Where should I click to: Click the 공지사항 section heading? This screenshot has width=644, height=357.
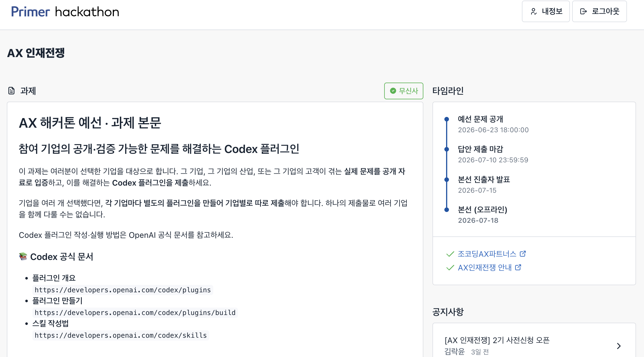tap(448, 312)
